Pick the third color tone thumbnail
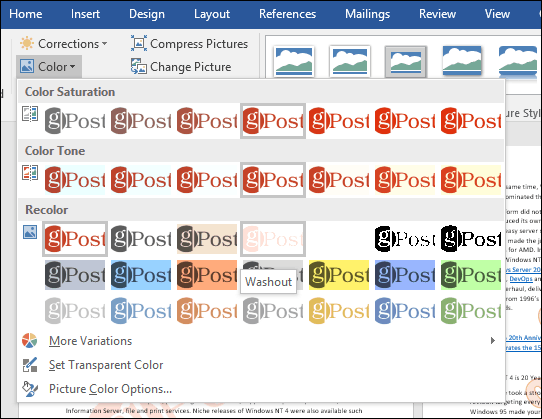The width and height of the screenshot is (542, 419). (207, 180)
